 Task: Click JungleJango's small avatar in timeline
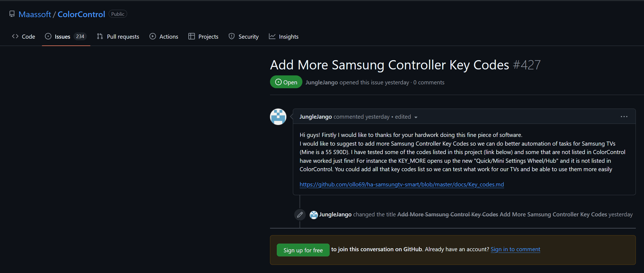click(314, 215)
